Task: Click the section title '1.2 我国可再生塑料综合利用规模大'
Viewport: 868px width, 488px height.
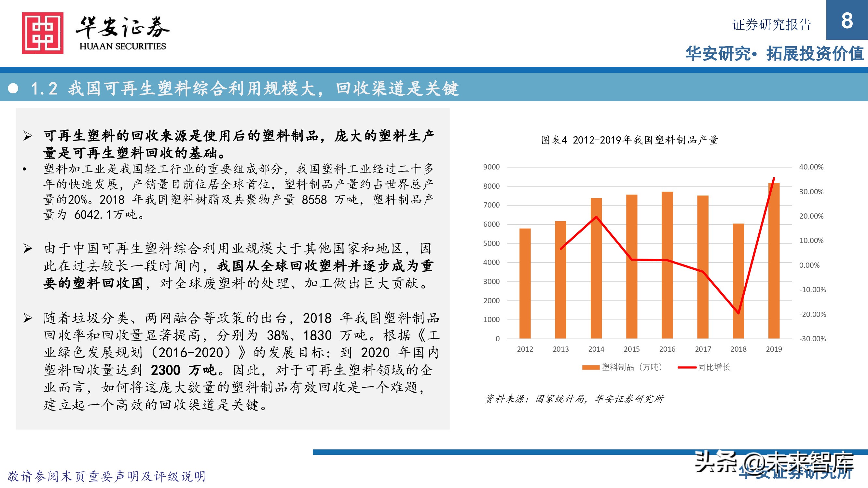Action: tap(173, 88)
